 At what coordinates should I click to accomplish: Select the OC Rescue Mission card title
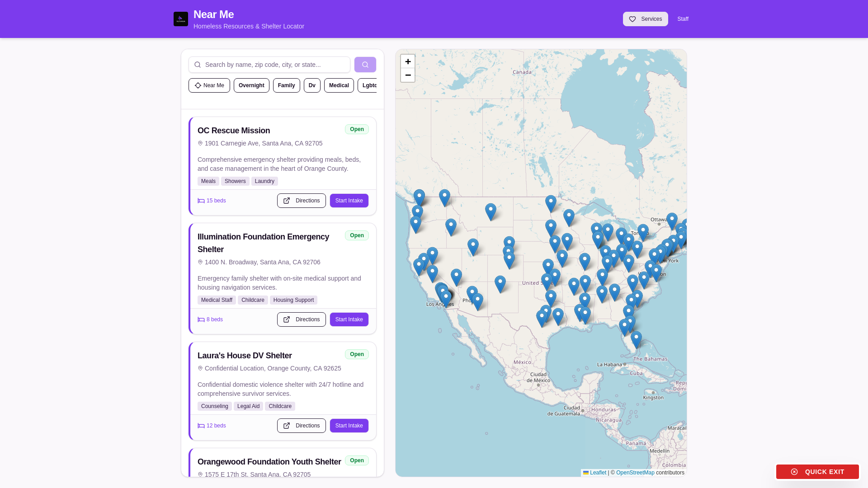(234, 131)
